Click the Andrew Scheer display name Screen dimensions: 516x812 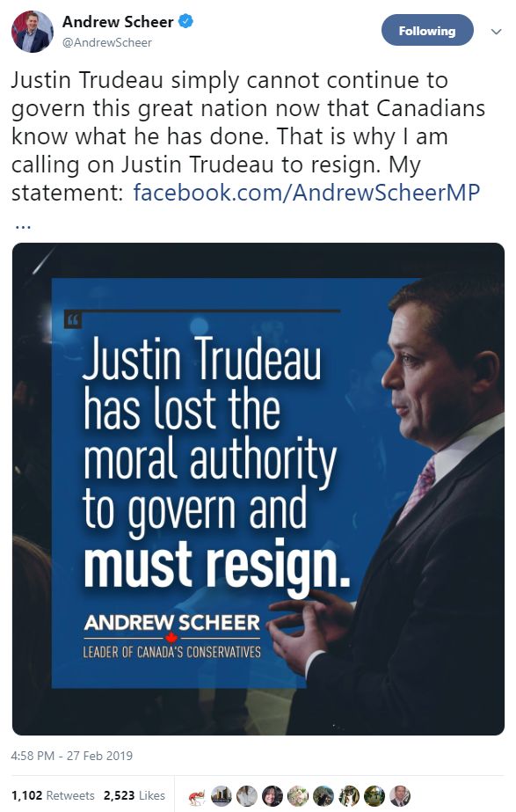[x=118, y=22]
